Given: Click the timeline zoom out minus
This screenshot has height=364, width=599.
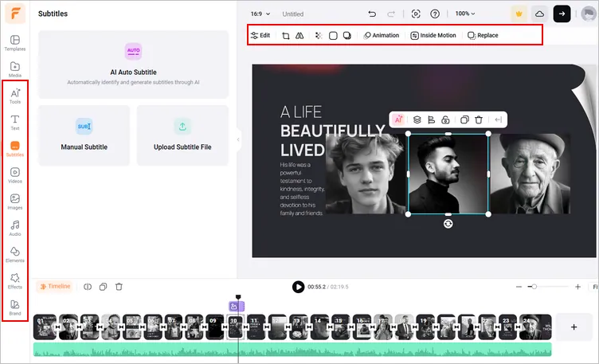Looking at the screenshot, I should coord(519,287).
